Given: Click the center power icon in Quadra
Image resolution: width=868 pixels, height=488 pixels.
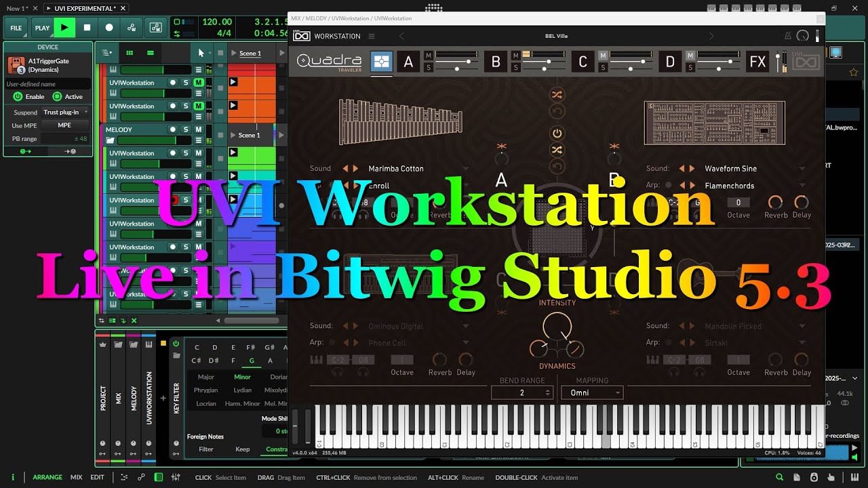Looking at the screenshot, I should click(557, 134).
